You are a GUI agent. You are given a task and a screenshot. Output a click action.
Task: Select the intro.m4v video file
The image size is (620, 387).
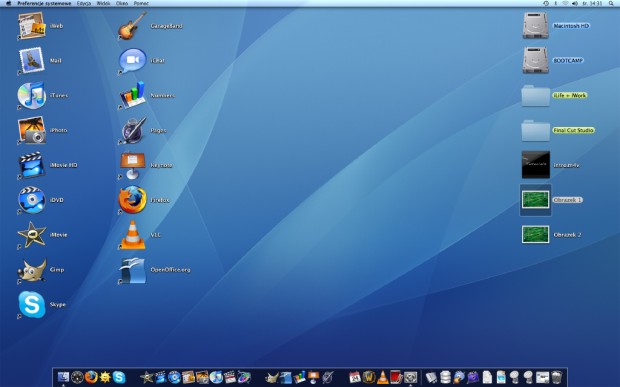coord(535,165)
